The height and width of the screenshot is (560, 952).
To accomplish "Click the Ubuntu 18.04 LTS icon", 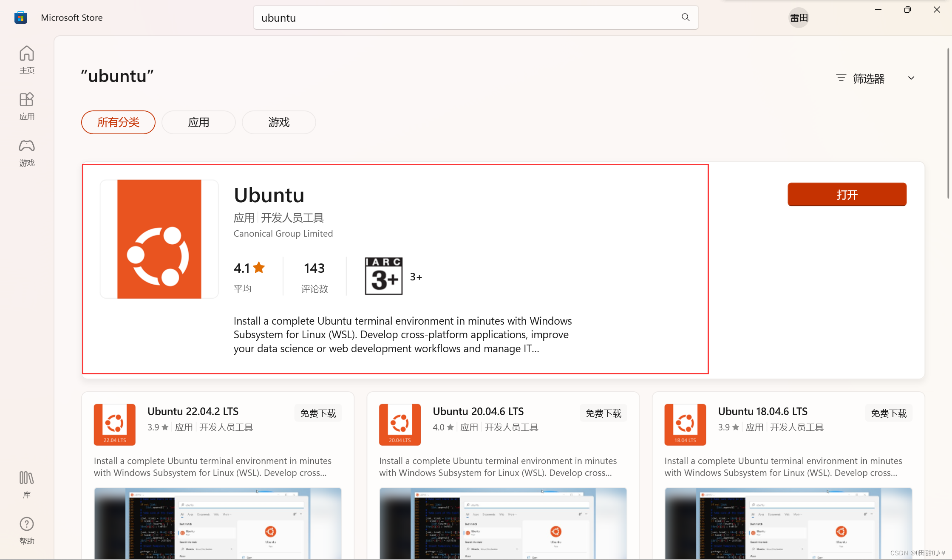I will 685,424.
